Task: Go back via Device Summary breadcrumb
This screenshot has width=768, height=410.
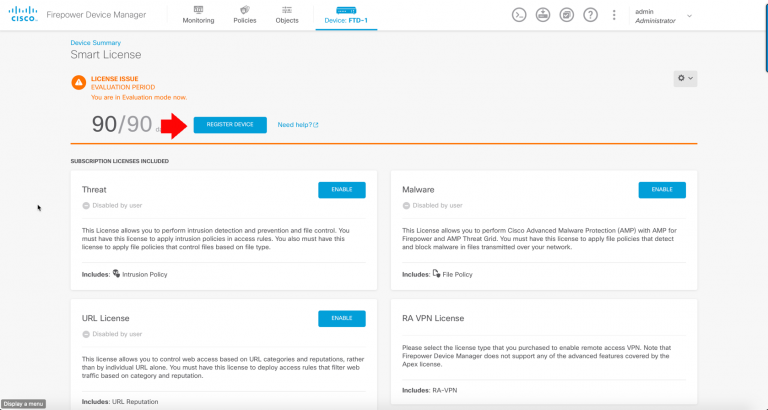Action: pyautogui.click(x=96, y=43)
